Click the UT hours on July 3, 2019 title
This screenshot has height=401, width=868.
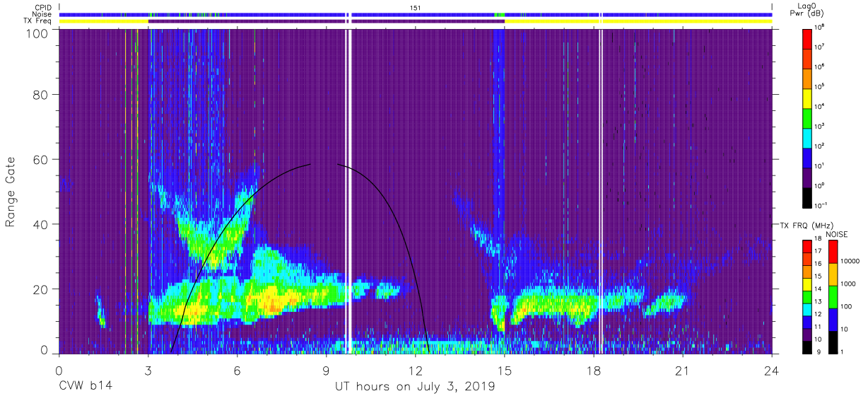coord(415,387)
